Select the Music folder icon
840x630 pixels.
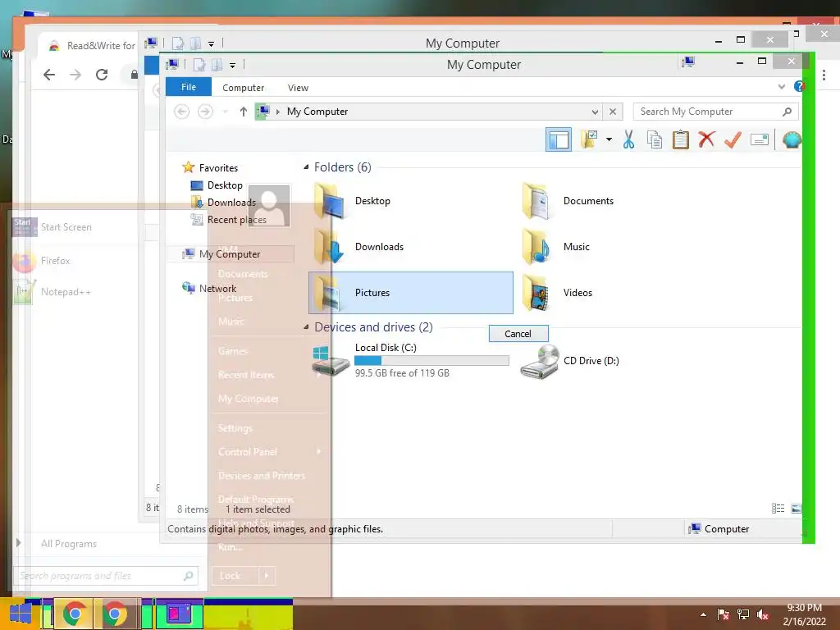point(536,247)
